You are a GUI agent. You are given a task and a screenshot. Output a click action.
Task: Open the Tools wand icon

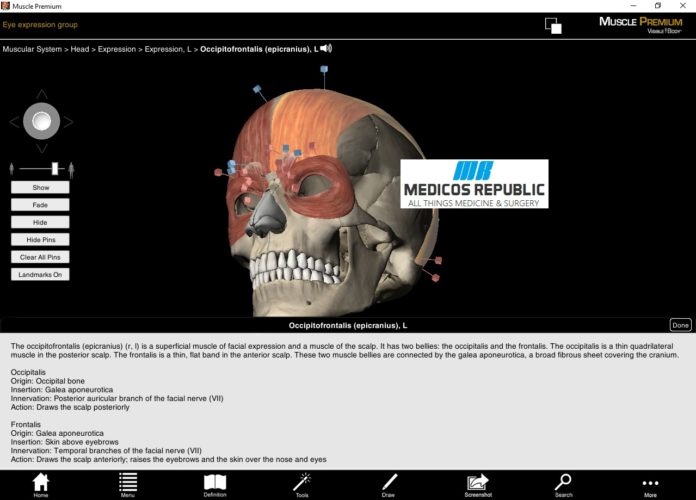302,484
